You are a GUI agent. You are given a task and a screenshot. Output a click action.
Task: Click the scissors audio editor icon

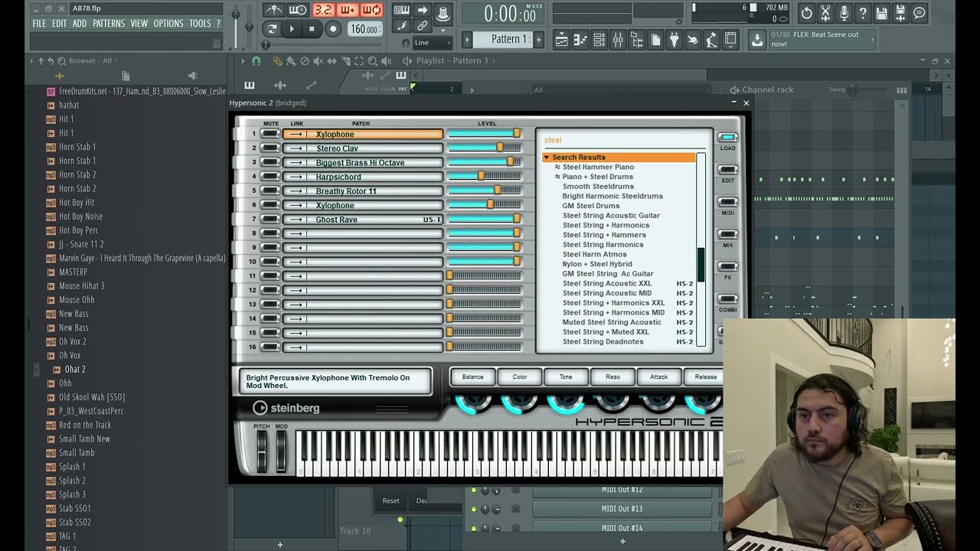coord(825,13)
